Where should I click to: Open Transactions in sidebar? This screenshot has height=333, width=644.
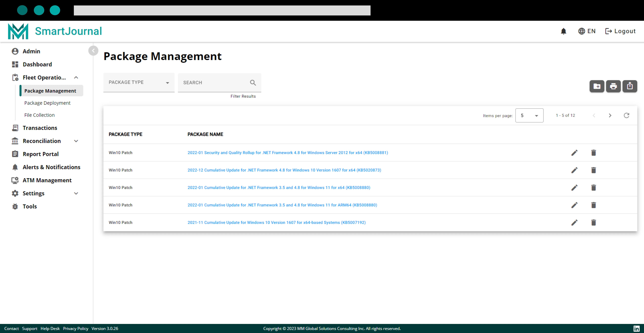tap(40, 128)
